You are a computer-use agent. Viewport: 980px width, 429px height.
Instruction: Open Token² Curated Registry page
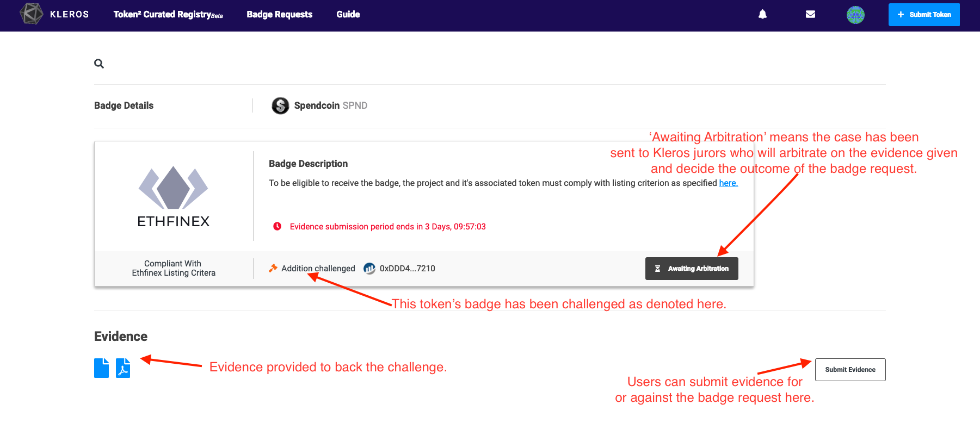click(168, 15)
